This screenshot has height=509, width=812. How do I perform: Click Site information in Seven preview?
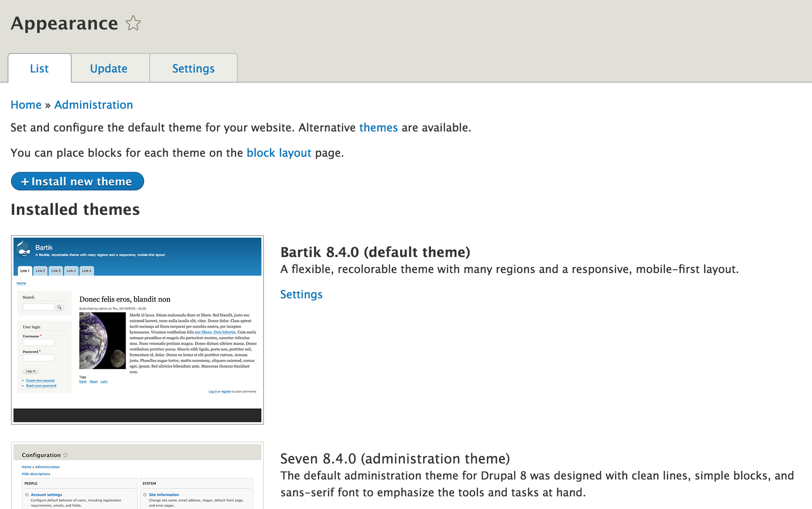(164, 495)
